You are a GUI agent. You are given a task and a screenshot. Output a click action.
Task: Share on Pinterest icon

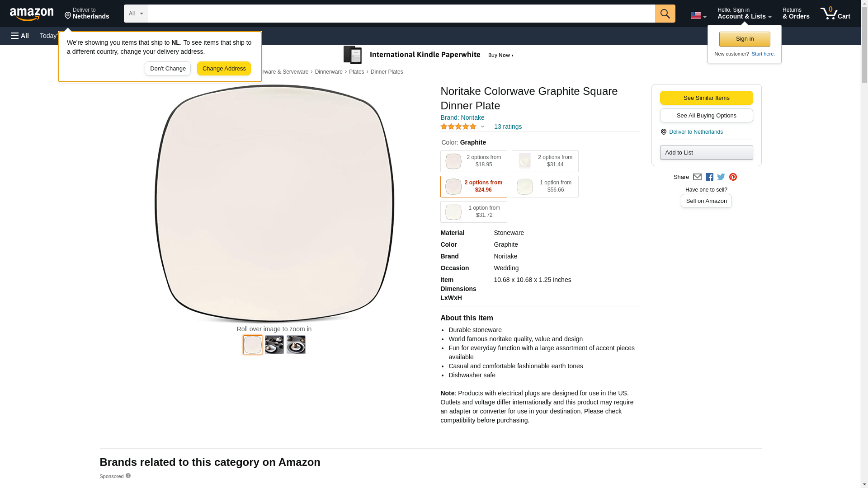pyautogui.click(x=733, y=177)
